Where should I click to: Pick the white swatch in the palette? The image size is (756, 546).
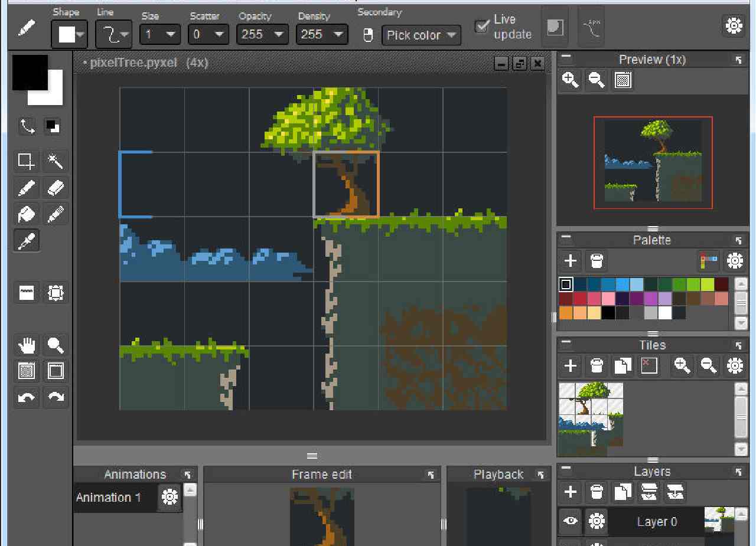click(x=665, y=313)
